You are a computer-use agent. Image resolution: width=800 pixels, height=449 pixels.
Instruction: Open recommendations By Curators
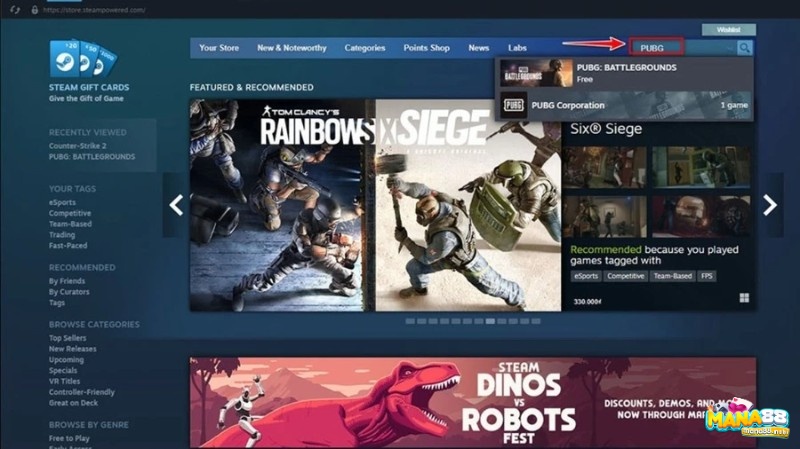tap(69, 292)
